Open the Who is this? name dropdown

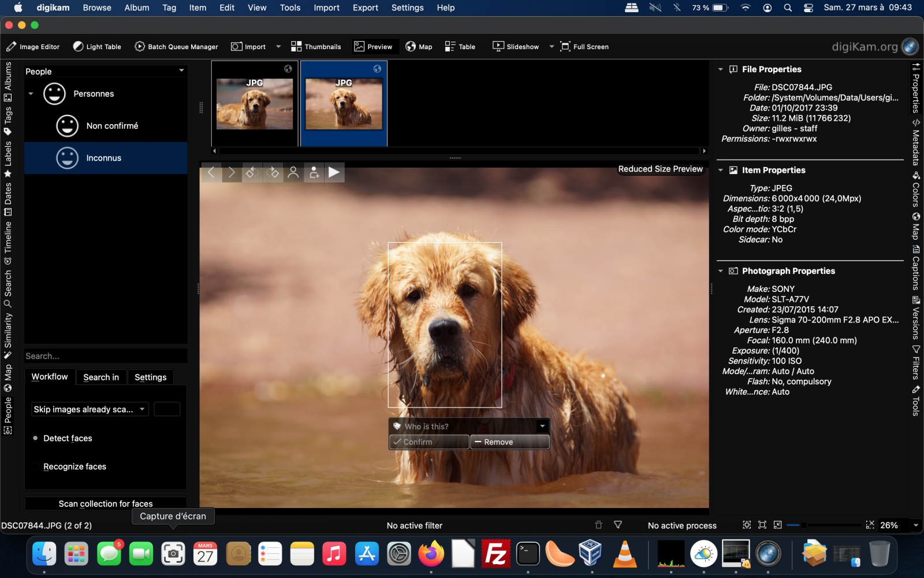pos(542,426)
